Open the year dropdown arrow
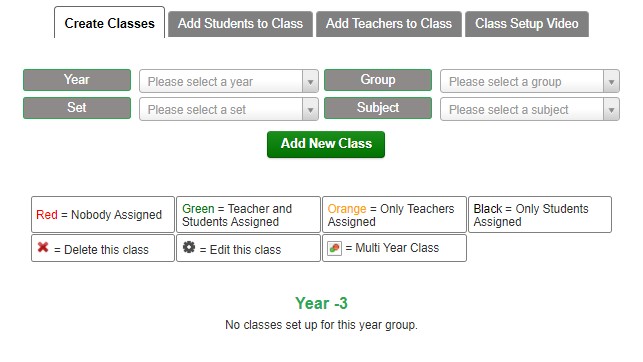The height and width of the screenshot is (362, 643). pyautogui.click(x=310, y=82)
